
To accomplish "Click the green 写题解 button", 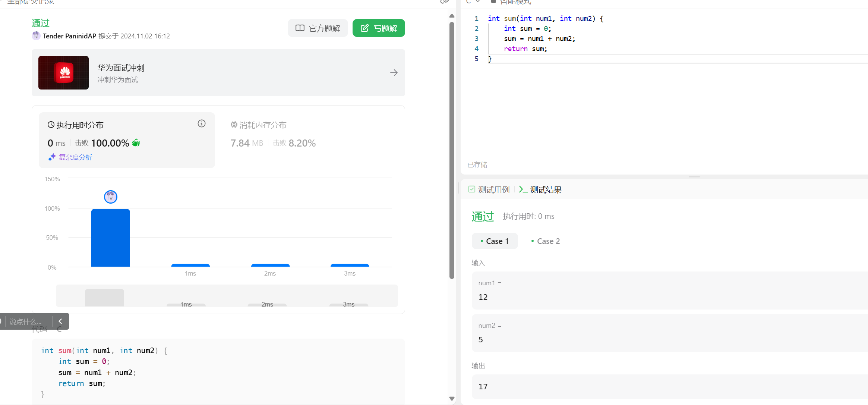I will (379, 28).
